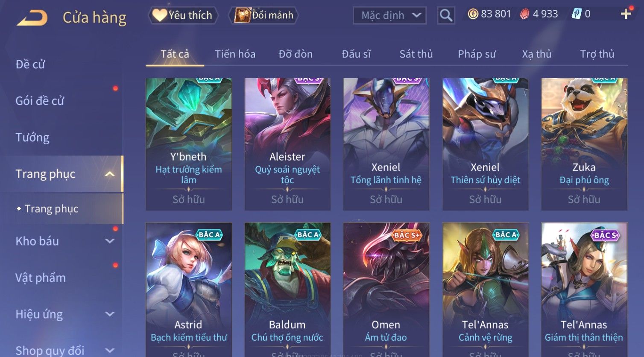Select the Trang phục sub-item in sidebar

[x=51, y=209]
